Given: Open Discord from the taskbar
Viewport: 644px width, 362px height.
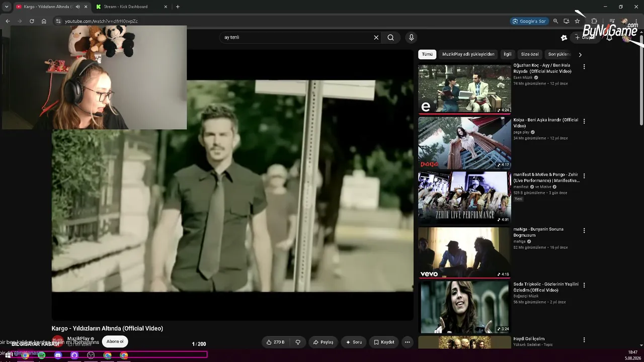Looking at the screenshot, I should pos(58,355).
